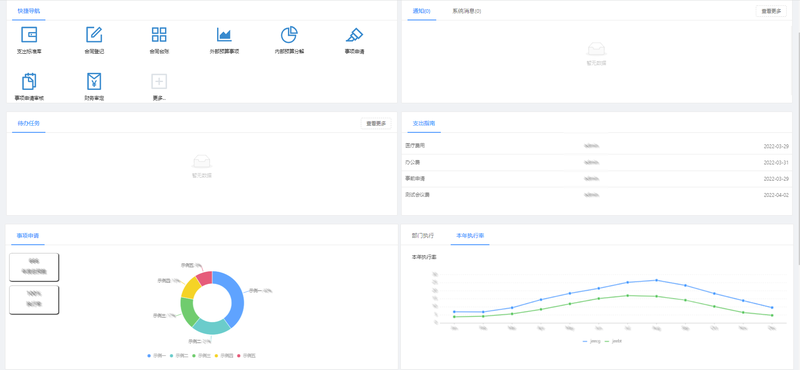The image size is (800, 370).
Task: Toggle the green jeebt line legend
Action: click(x=613, y=341)
